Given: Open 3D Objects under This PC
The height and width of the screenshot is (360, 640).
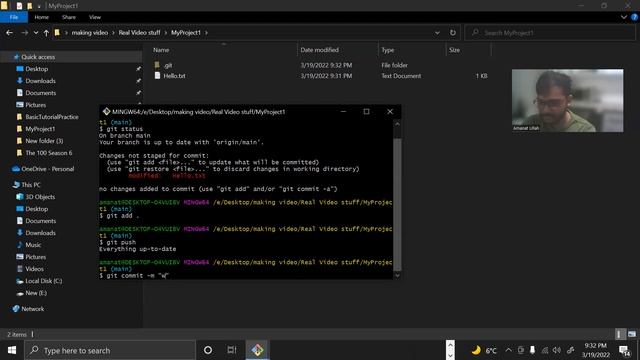Looking at the screenshot, I should pyautogui.click(x=40, y=197).
